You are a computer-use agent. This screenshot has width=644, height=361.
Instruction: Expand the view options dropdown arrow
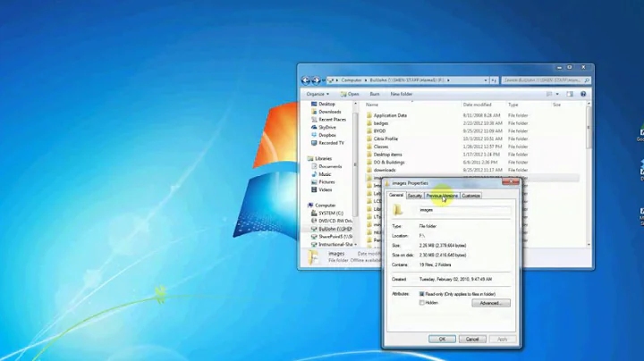coord(557,94)
